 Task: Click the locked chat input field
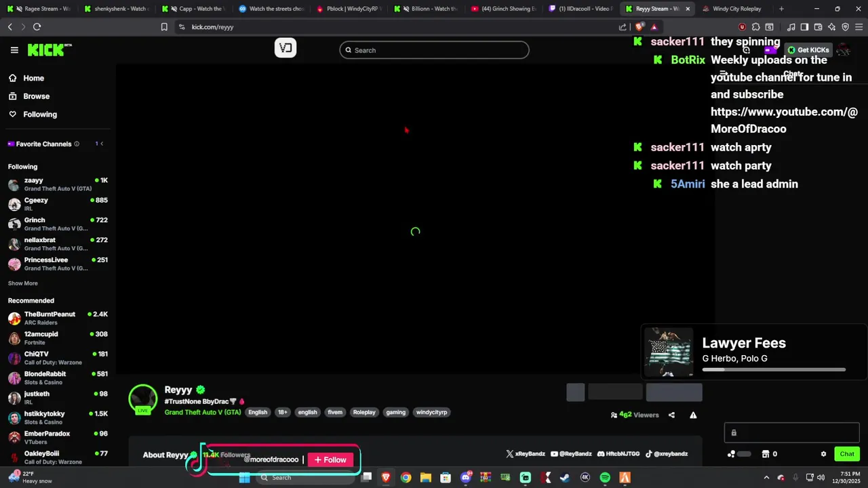(x=792, y=432)
